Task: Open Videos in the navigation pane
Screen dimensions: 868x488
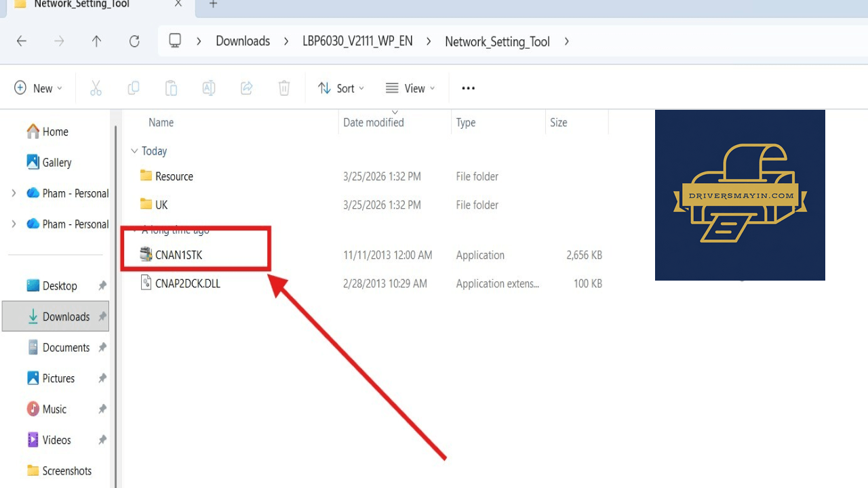Action: (49, 440)
